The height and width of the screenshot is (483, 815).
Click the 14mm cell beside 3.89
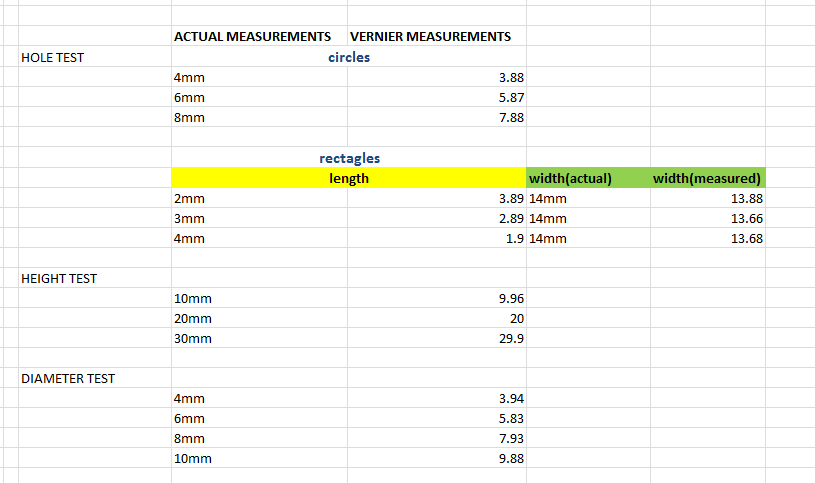coord(588,198)
